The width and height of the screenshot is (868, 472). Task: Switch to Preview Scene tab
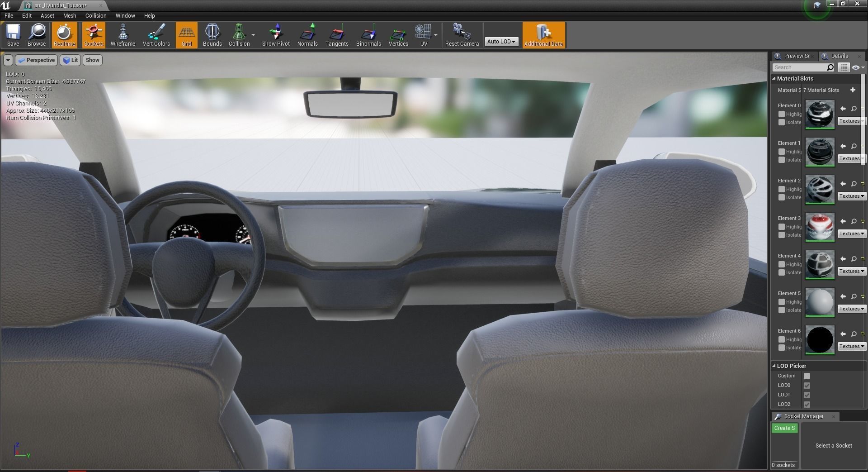pos(795,56)
